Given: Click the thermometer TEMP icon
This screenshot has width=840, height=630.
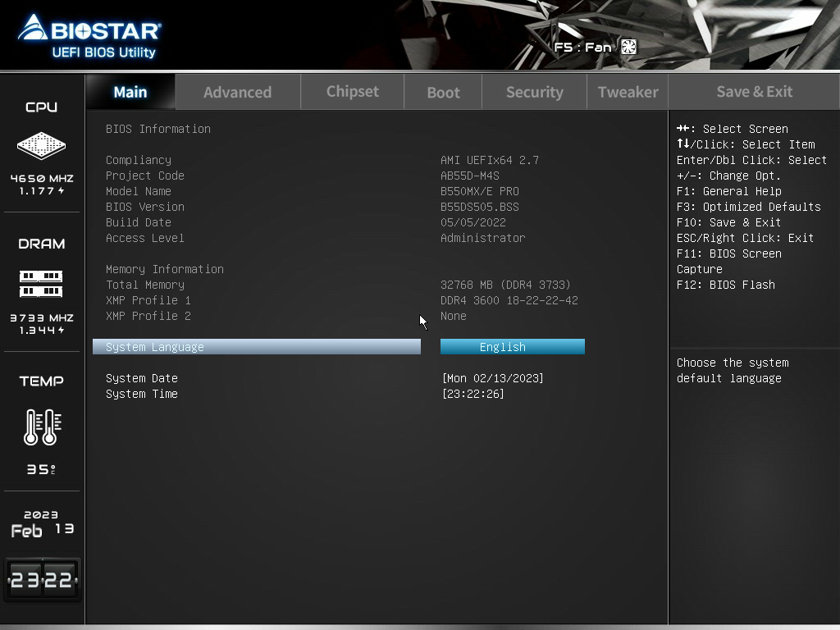Looking at the screenshot, I should [x=43, y=427].
